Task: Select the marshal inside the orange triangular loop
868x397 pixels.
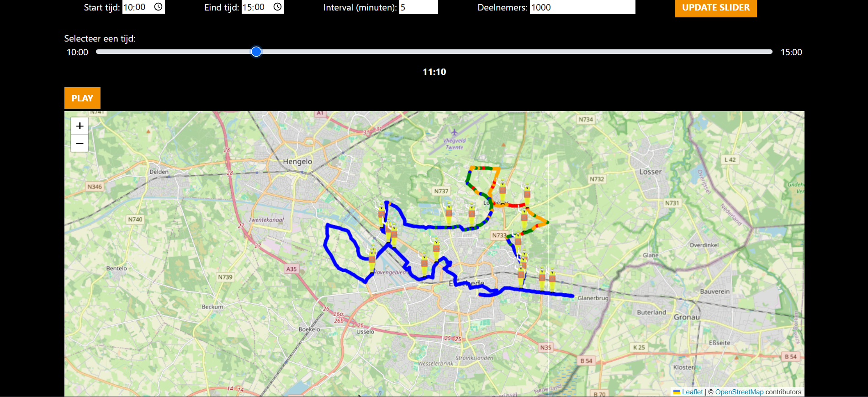Action: [x=524, y=219]
